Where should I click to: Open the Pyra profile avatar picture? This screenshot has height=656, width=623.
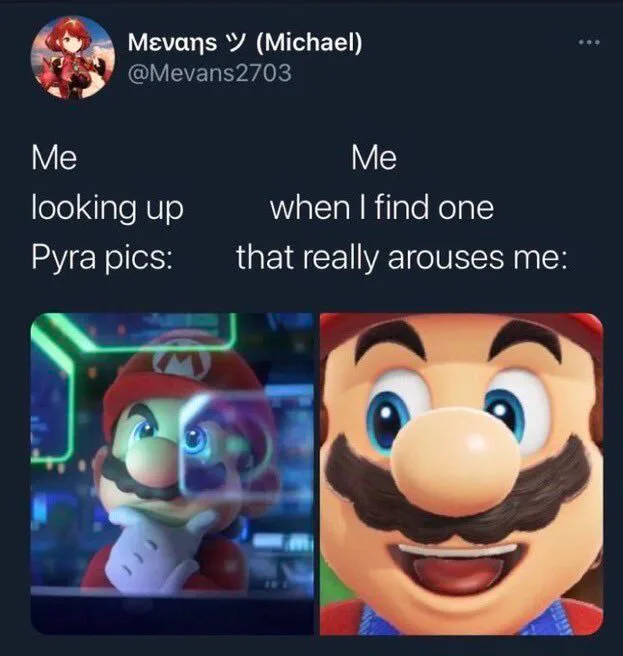click(73, 58)
